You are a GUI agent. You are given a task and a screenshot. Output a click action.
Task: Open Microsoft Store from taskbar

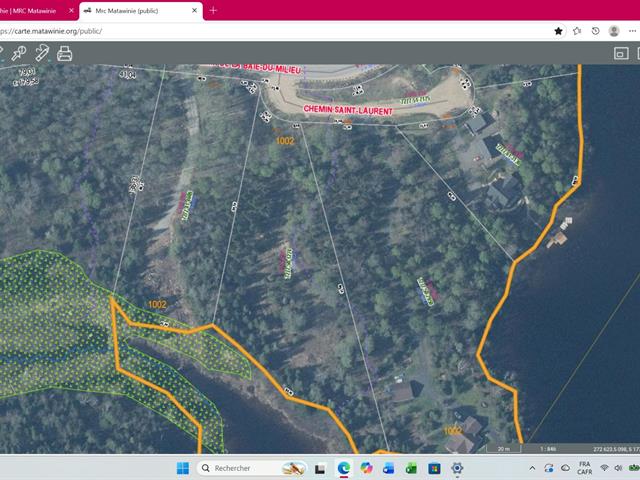click(434, 468)
